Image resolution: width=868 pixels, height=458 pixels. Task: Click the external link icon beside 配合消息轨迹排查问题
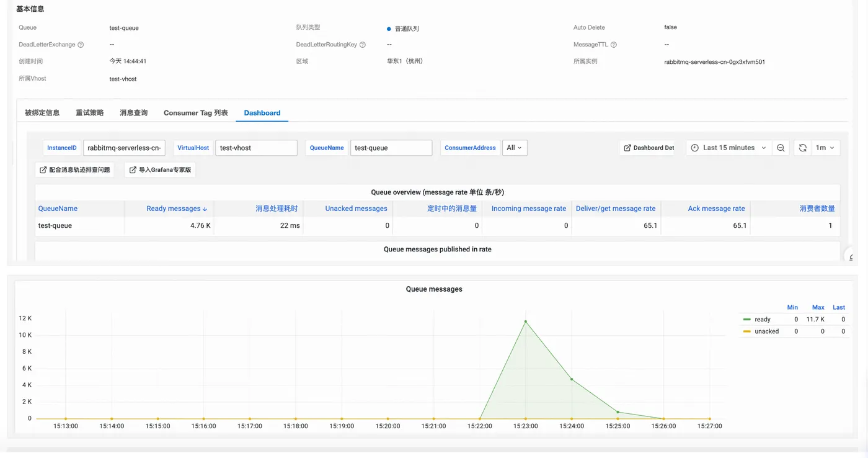43,169
